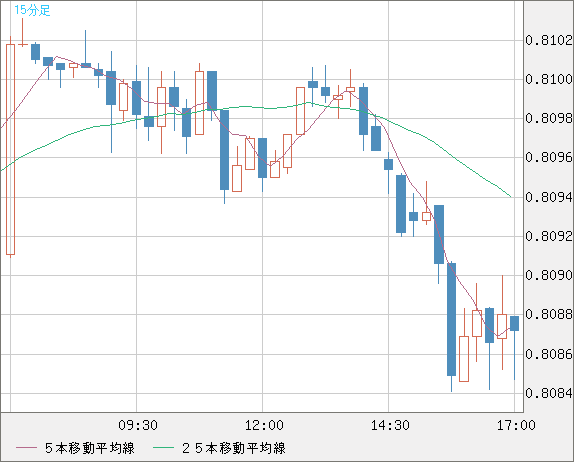The image size is (574, 462).
Task: Click the 09:30 time axis label
Action: tap(138, 425)
